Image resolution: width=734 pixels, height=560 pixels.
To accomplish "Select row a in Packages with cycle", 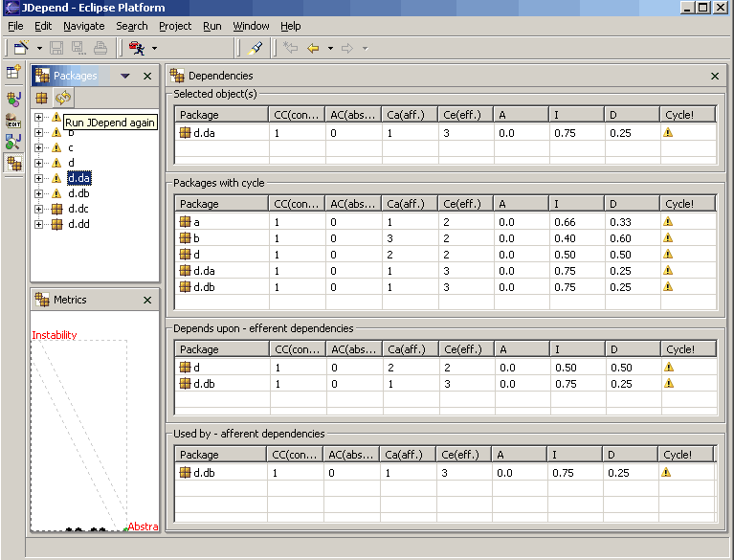I will 445,222.
